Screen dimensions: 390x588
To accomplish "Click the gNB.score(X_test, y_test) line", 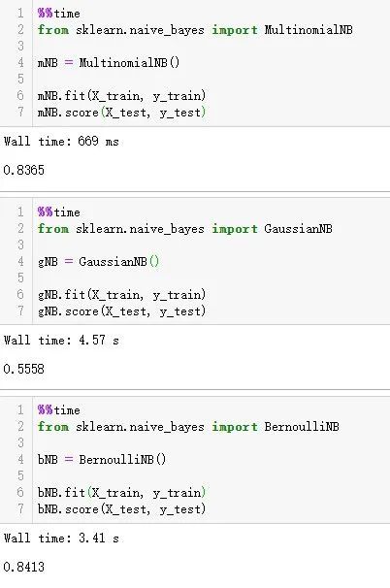I will [122, 311].
